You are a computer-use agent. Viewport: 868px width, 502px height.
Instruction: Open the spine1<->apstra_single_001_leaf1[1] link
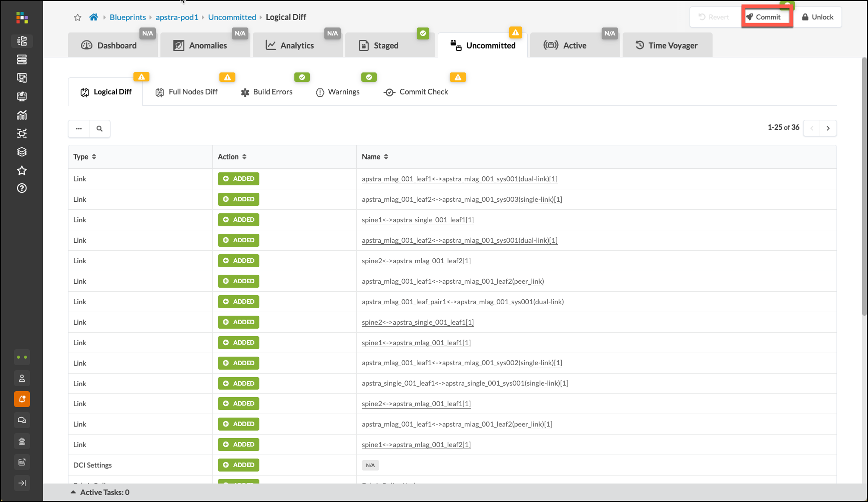click(x=417, y=220)
